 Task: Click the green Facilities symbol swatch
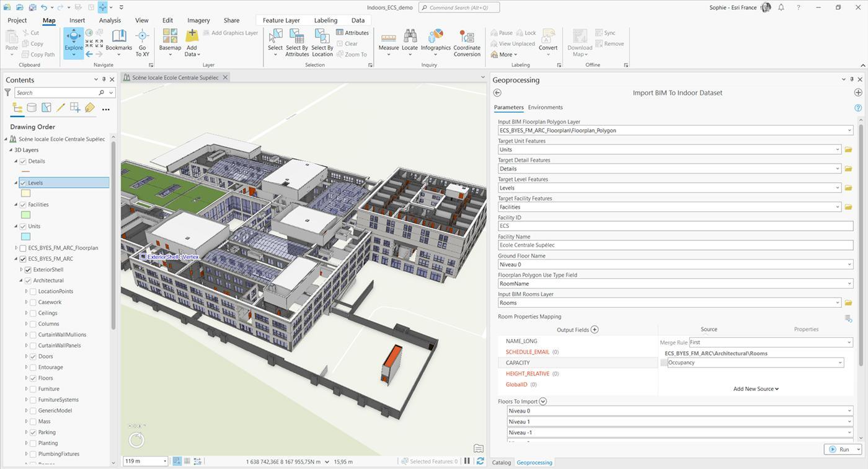coord(25,215)
